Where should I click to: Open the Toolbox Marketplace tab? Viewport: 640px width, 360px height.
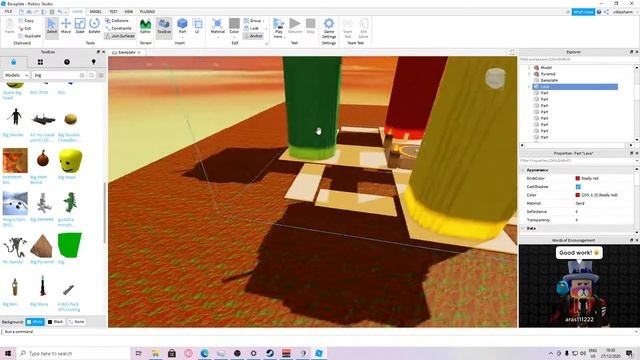point(13,62)
